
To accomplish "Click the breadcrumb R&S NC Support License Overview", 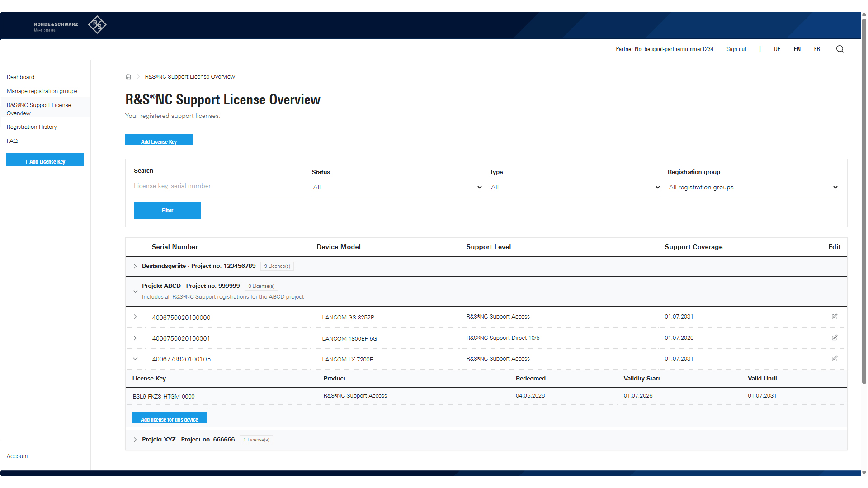I will click(x=190, y=77).
